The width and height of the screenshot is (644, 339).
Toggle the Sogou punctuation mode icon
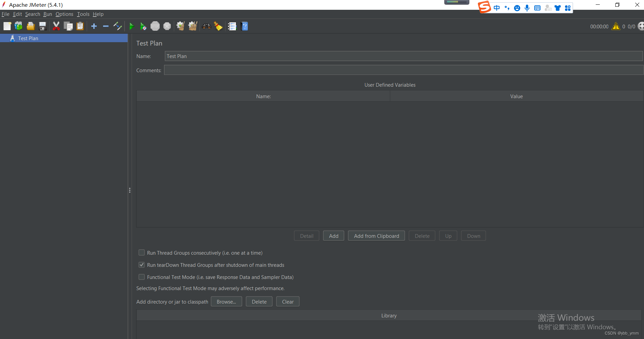pyautogui.click(x=507, y=8)
